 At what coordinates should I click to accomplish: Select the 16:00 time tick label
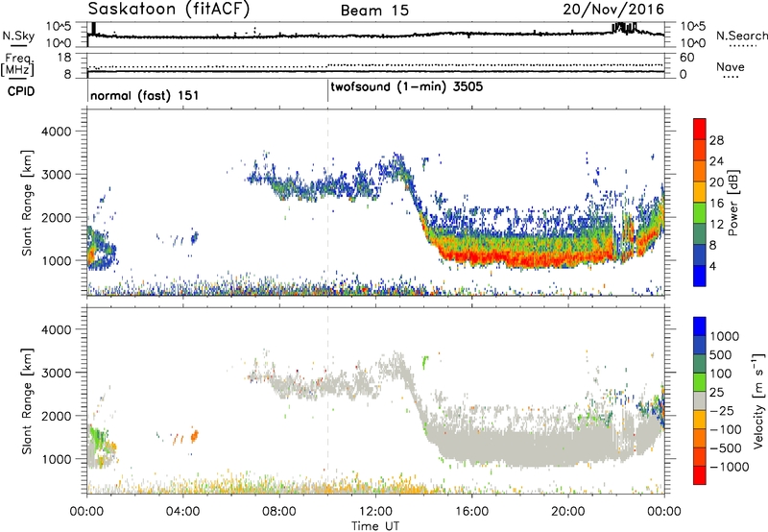(471, 512)
